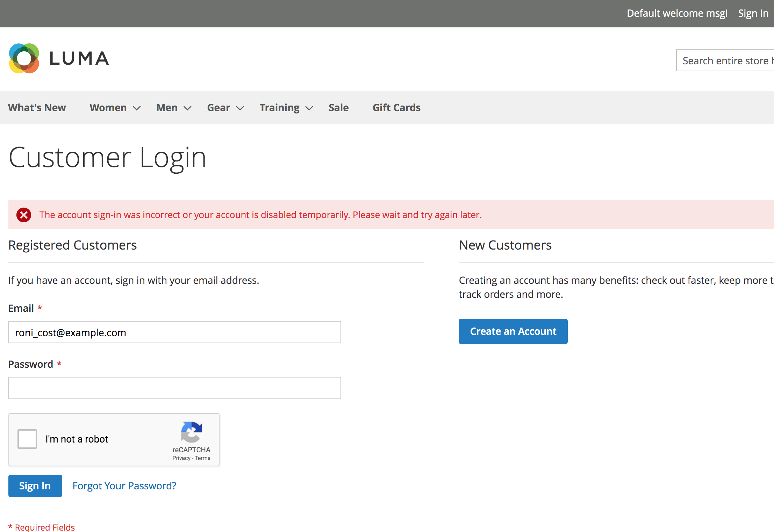Viewport: 774px width, 532px height.
Task: Open the Women category
Action: pyautogui.click(x=108, y=107)
